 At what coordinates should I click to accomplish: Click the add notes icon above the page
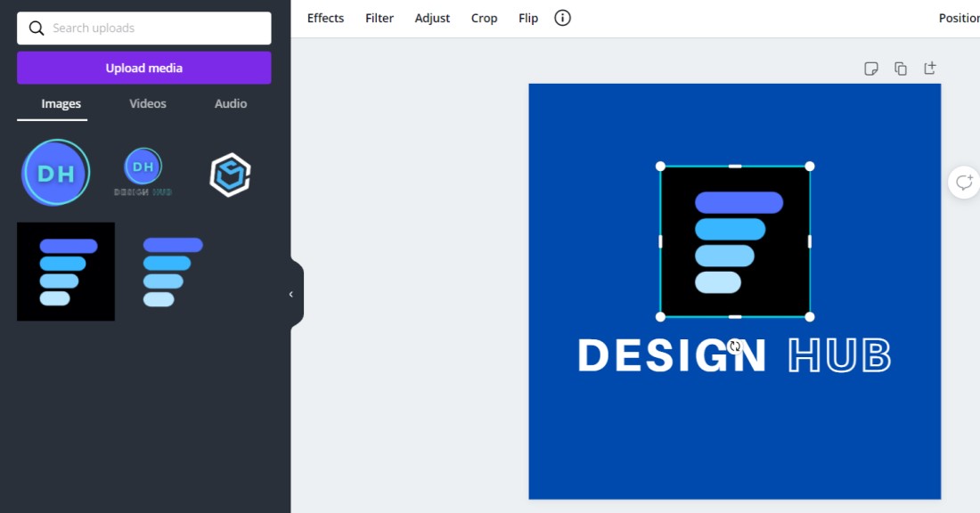(870, 69)
